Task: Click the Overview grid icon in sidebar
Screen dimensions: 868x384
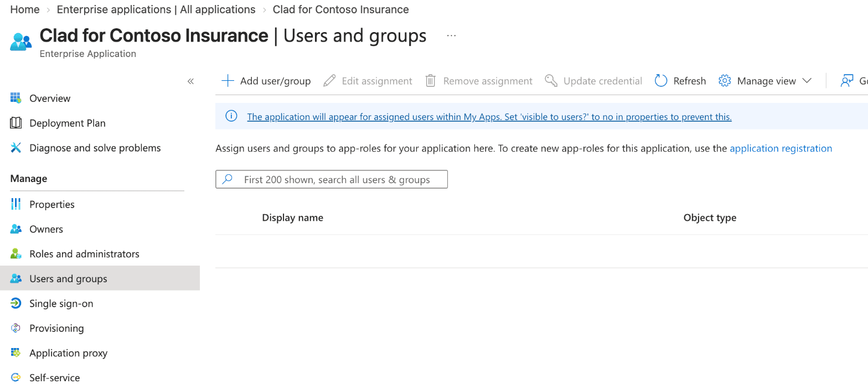Action: click(x=15, y=98)
